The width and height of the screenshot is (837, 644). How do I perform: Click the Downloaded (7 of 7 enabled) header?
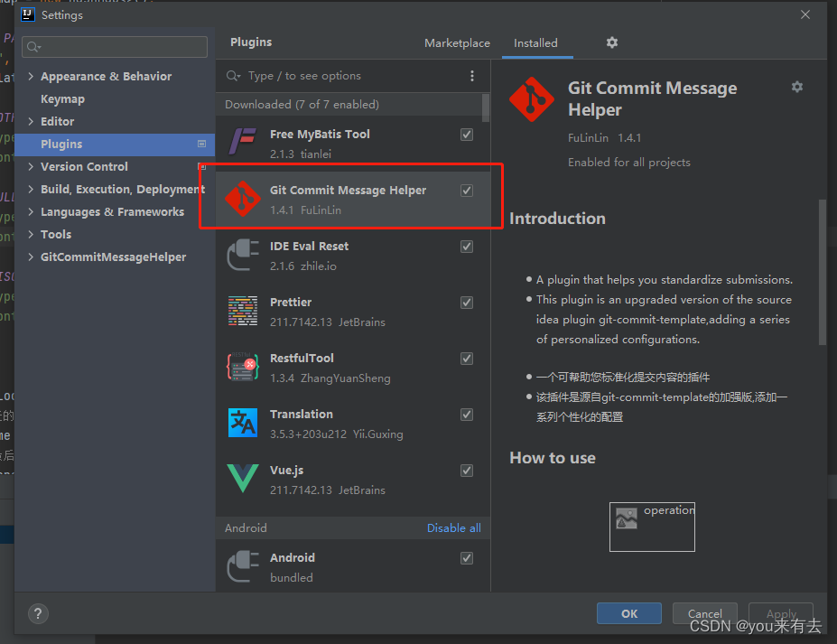coord(302,104)
